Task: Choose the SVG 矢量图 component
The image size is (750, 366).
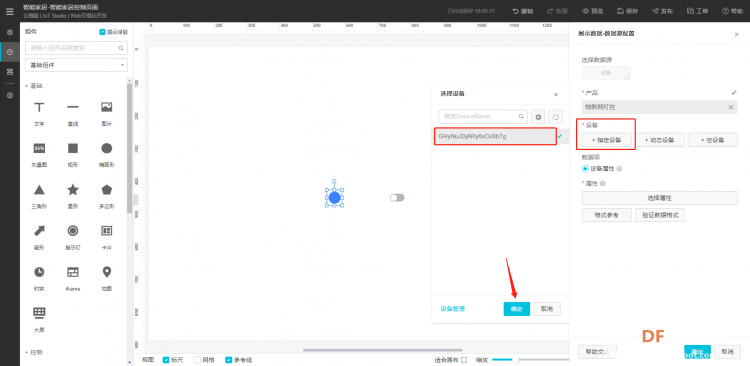Action: coord(39,155)
